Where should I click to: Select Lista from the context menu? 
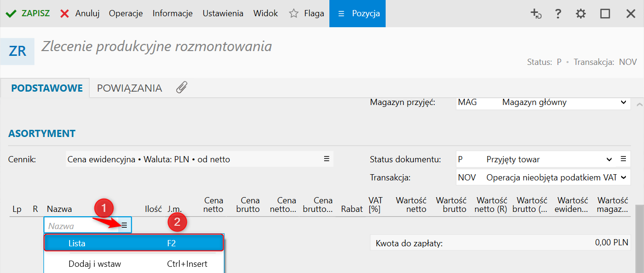point(133,243)
